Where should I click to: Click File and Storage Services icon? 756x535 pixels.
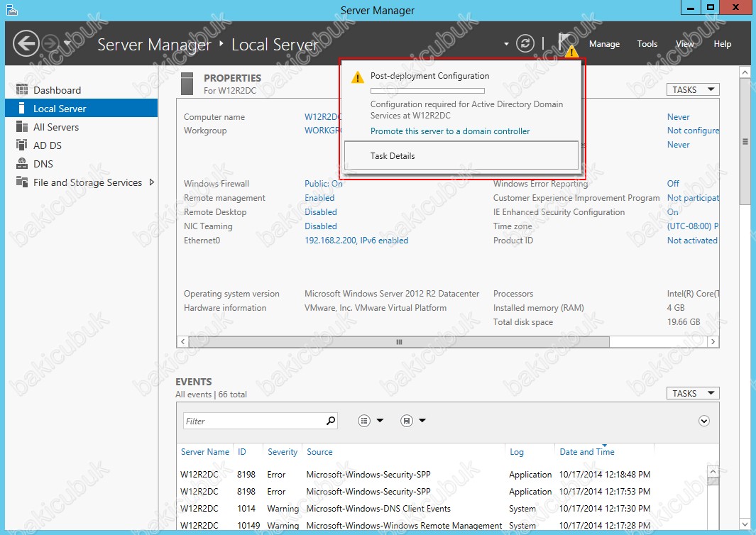(x=22, y=182)
